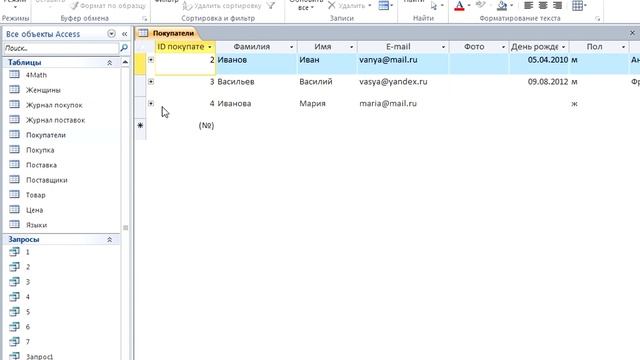Open the Фамилия column filter arrow
Screen dimensions: 640x360
pyautogui.click(x=291, y=47)
